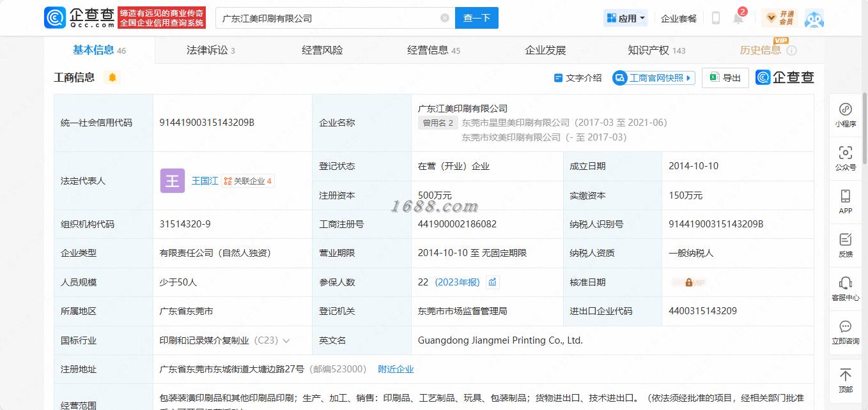868x410 pixels.
Task: Select 注册资本 value 500万元
Action: coord(435,195)
